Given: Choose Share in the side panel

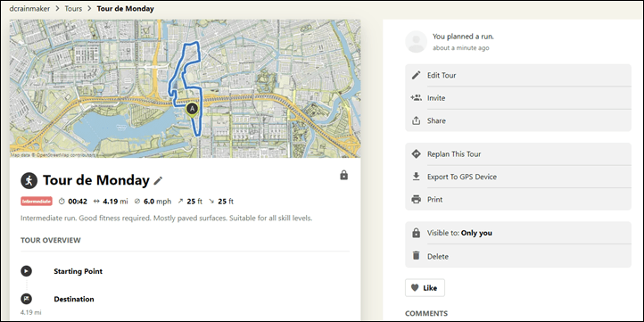Looking at the screenshot, I should pos(518,120).
